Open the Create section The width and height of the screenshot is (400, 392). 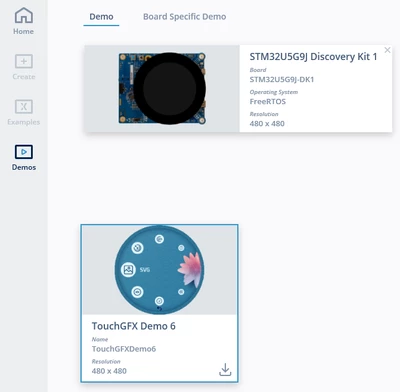pos(24,67)
